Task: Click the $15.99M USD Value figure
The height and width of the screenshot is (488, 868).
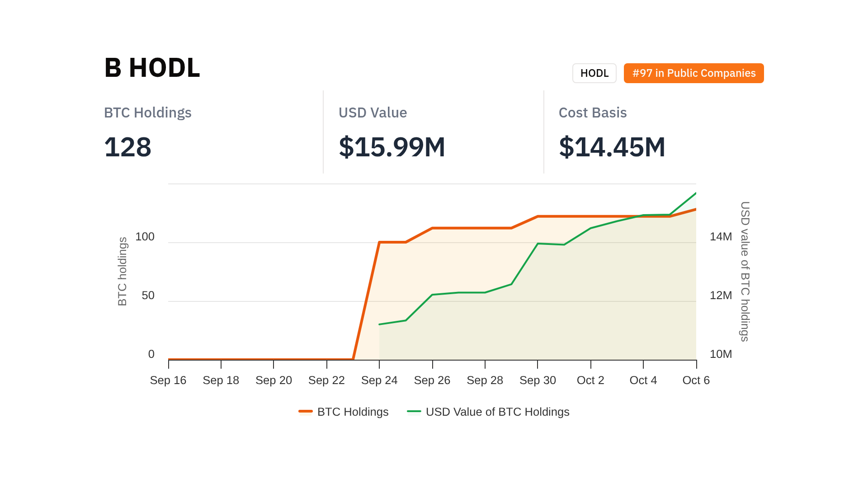Action: 392,147
